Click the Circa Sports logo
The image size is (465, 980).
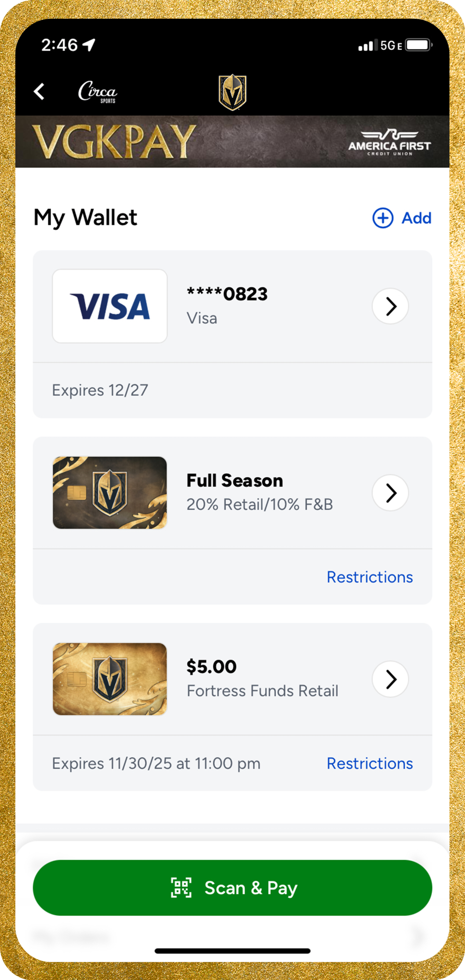[x=98, y=92]
